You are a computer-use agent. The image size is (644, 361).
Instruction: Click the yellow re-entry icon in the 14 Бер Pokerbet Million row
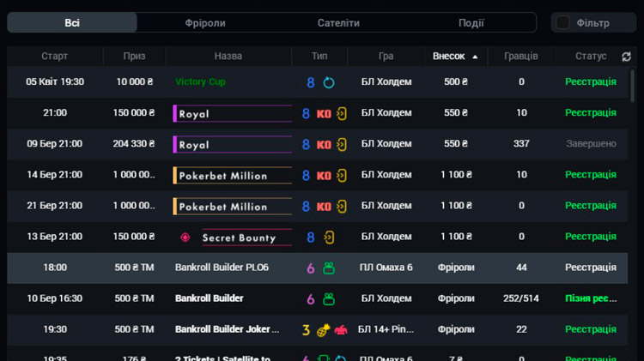(341, 176)
